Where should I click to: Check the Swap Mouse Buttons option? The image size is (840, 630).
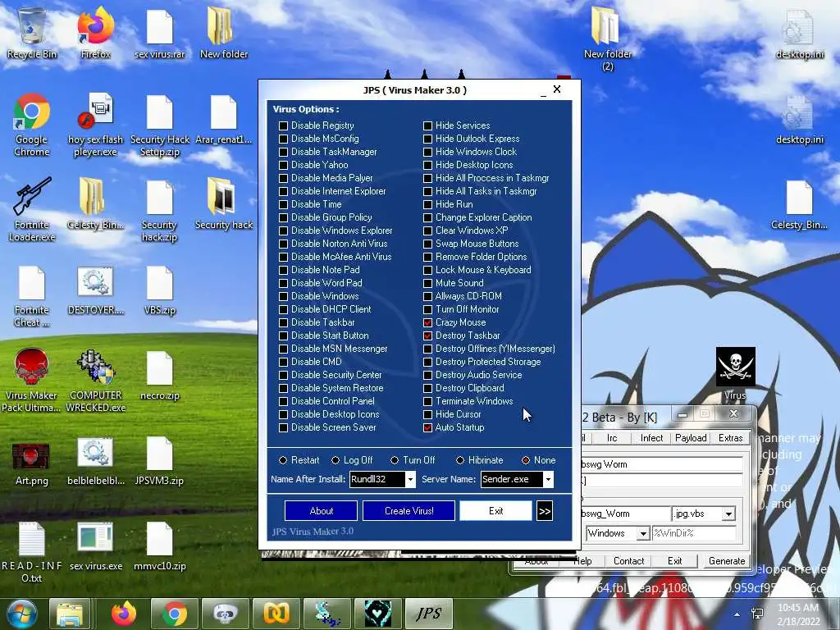[427, 244]
